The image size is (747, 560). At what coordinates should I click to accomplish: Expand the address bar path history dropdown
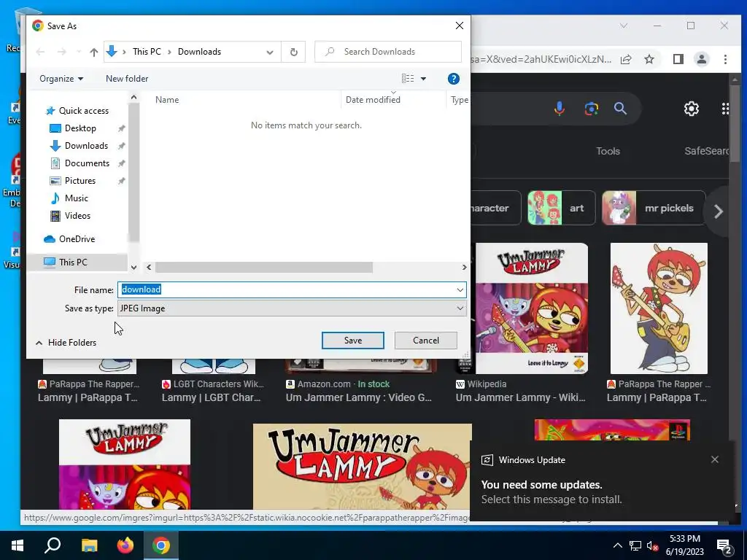point(270,52)
